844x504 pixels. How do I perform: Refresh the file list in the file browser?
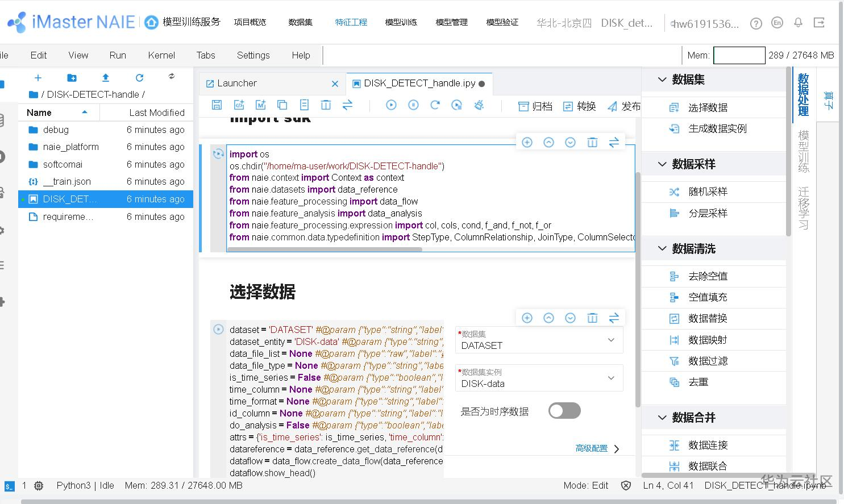pos(139,78)
